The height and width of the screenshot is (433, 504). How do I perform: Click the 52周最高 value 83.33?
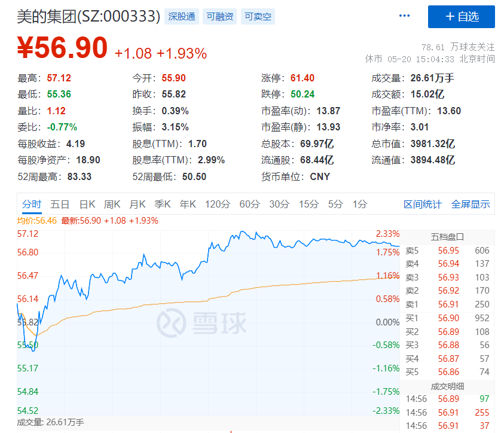(x=80, y=176)
